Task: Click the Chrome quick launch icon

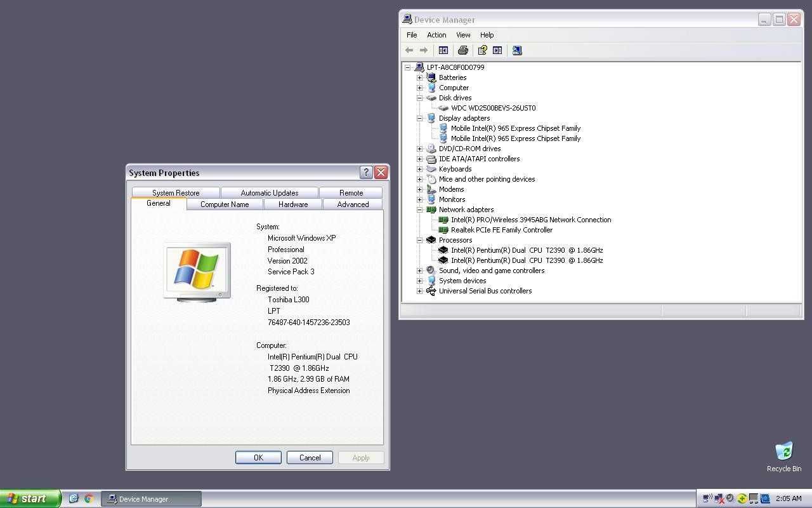Action: pyautogui.click(x=89, y=498)
